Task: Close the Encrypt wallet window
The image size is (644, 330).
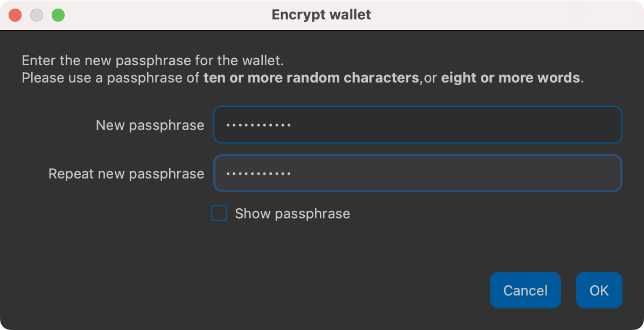Action: (x=15, y=15)
